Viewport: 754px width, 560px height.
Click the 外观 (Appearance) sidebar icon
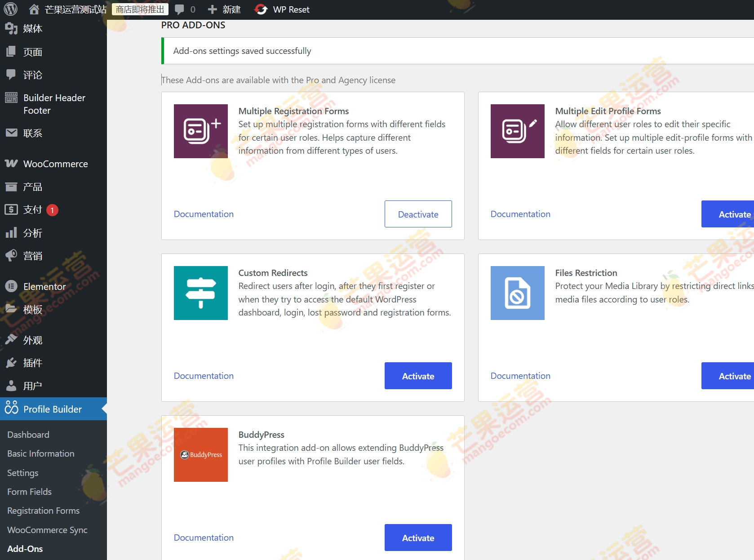point(12,340)
